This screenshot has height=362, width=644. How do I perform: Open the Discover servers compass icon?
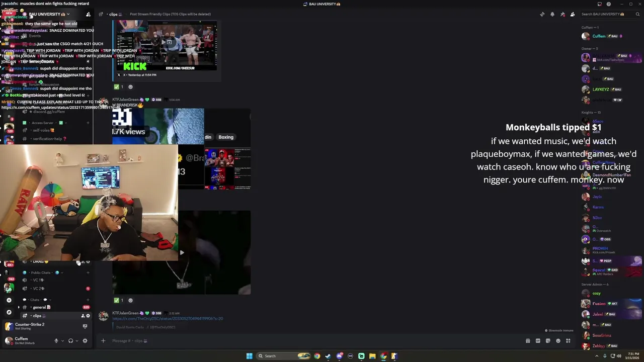tap(9, 312)
